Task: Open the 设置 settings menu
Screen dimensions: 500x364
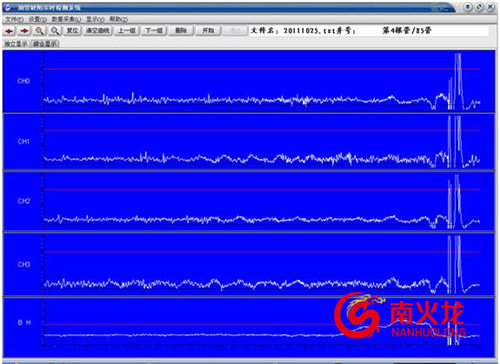Action: [x=37, y=19]
